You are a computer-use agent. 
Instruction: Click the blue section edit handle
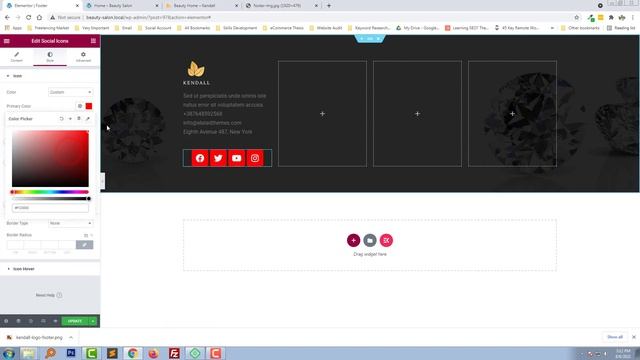coord(370,39)
